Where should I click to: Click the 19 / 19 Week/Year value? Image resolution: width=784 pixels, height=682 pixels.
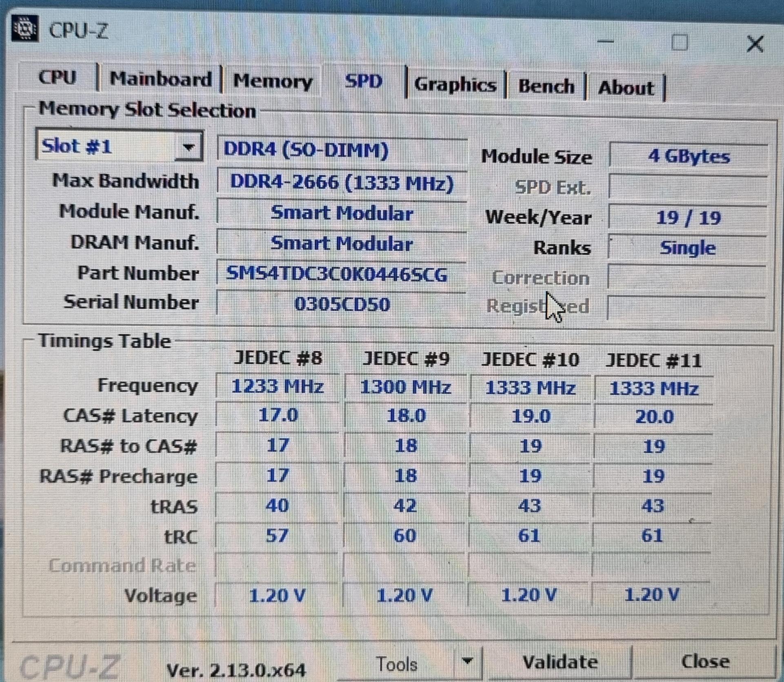pos(688,218)
